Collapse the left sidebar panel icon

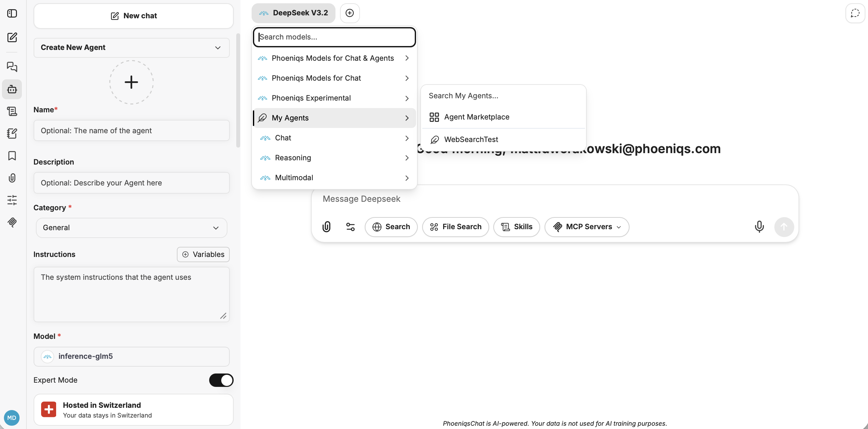[12, 13]
